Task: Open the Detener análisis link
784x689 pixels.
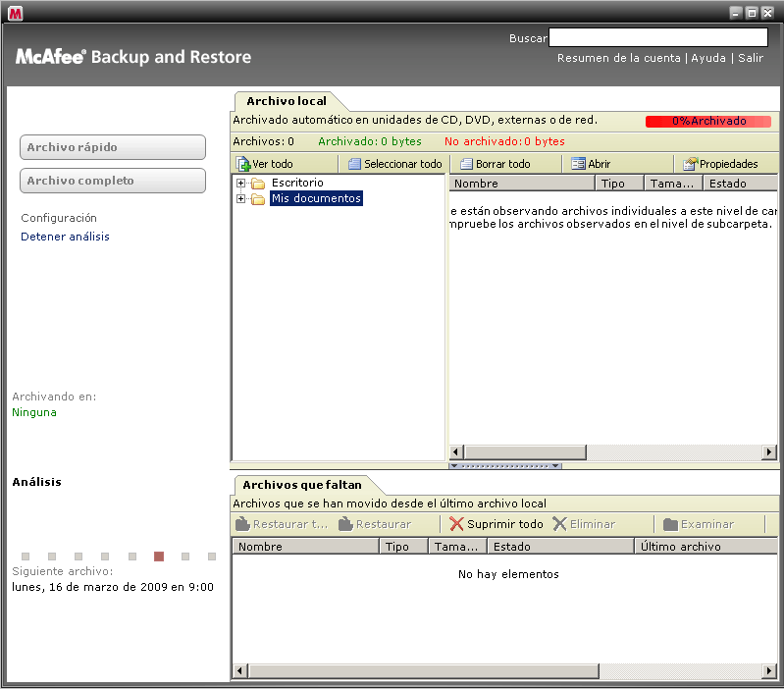Action: [x=65, y=237]
